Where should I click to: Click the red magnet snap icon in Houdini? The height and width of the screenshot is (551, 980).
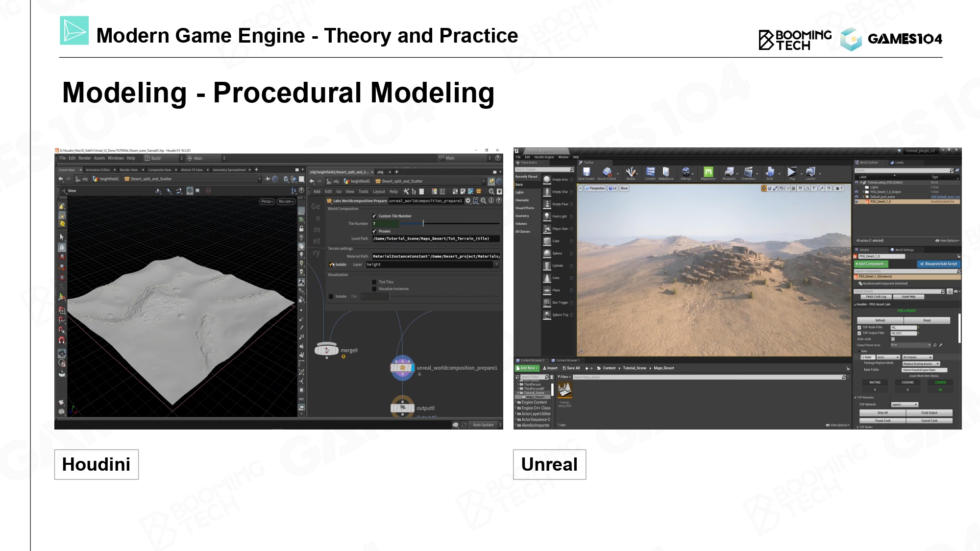coord(62,340)
